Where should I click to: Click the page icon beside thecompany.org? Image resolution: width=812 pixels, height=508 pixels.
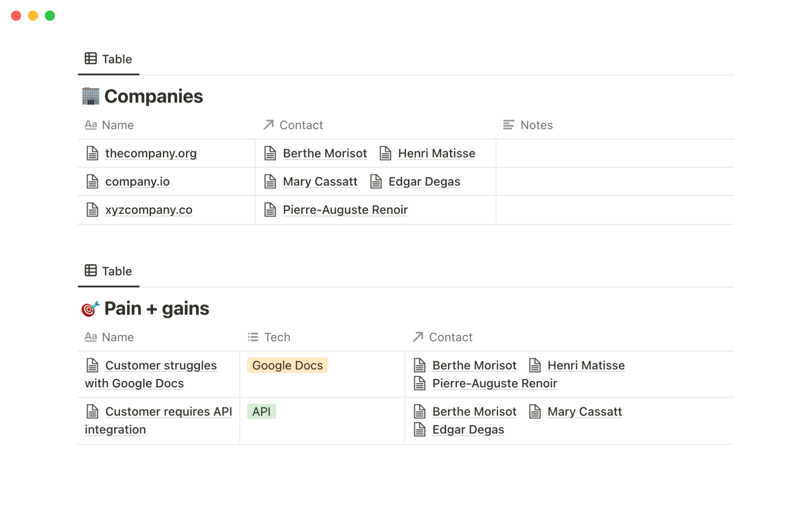[x=92, y=153]
